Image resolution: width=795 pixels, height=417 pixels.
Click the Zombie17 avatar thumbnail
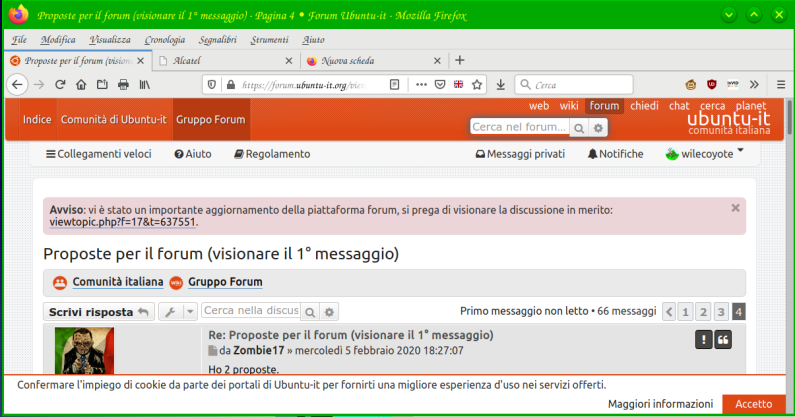tap(84, 351)
